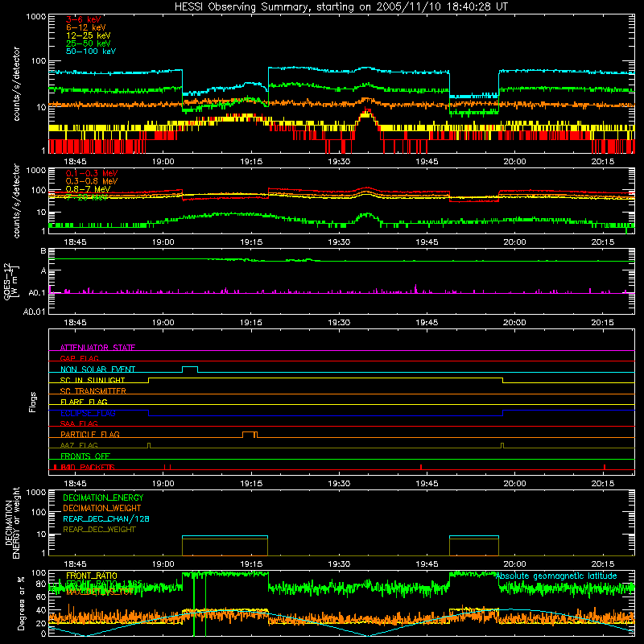Click the bad packets marker near 19:44

coord(421,467)
